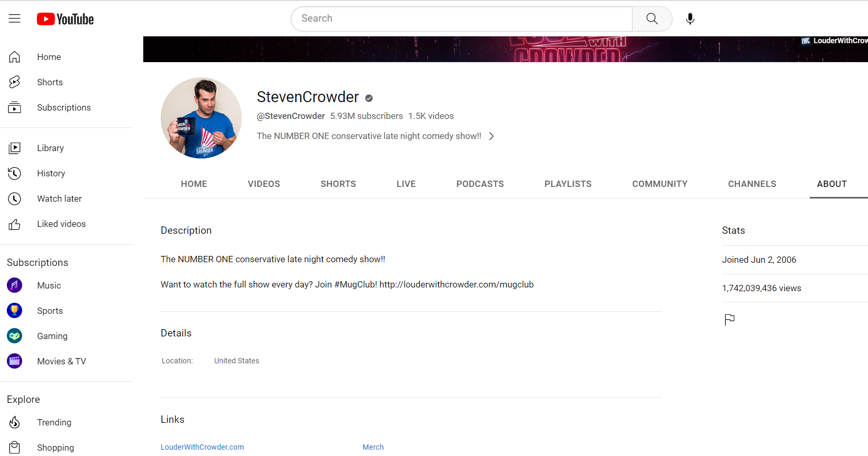Open the hamburger guide menu
This screenshot has width=868, height=456.
pyautogui.click(x=15, y=19)
